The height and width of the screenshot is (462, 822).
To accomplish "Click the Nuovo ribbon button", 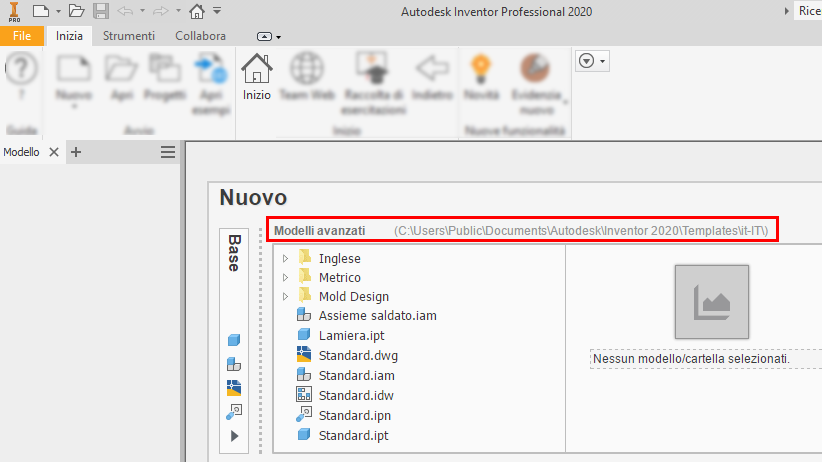I will (x=74, y=80).
